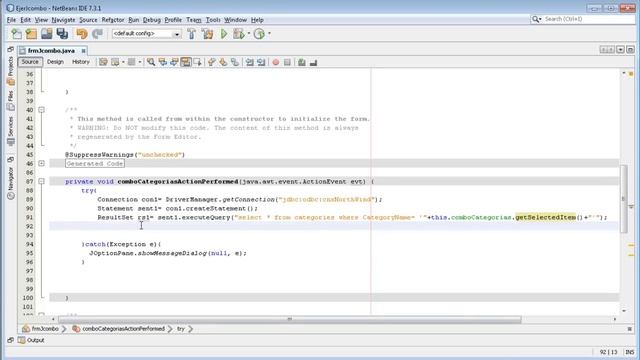Click the Build Project hammer icon

point(191,34)
